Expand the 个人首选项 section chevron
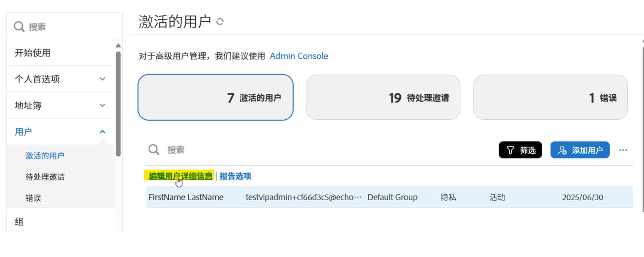644x257 pixels. click(x=102, y=79)
